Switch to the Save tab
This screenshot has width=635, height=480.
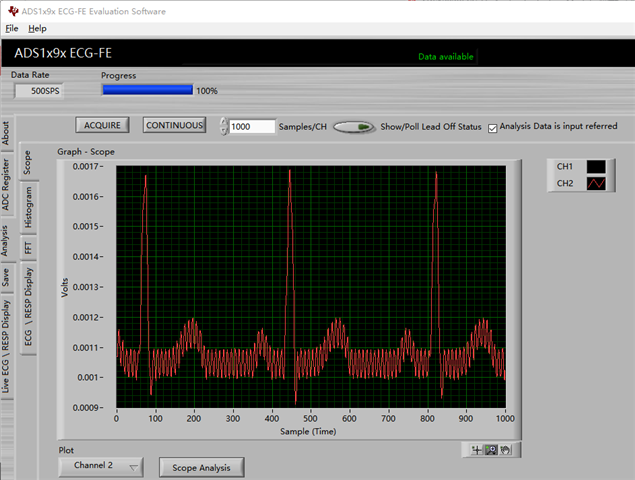6,277
